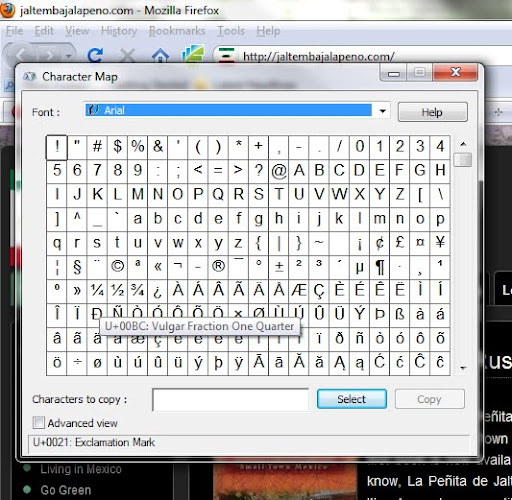Click the section sign § cell
The height and width of the screenshot is (500, 512).
tap(77, 267)
